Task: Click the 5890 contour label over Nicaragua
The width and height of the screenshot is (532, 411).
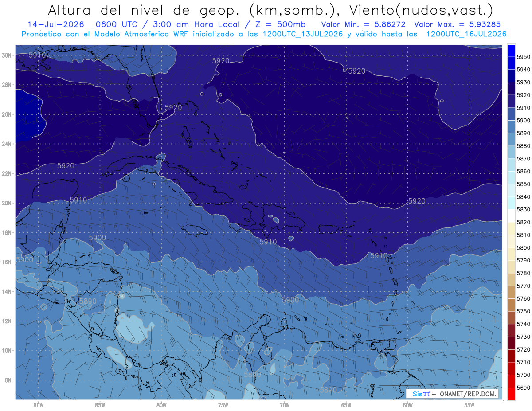Action: 88,301
